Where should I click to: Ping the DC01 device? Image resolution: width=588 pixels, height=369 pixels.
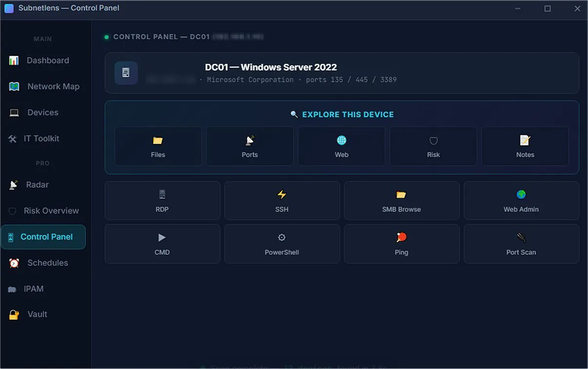pyautogui.click(x=402, y=244)
